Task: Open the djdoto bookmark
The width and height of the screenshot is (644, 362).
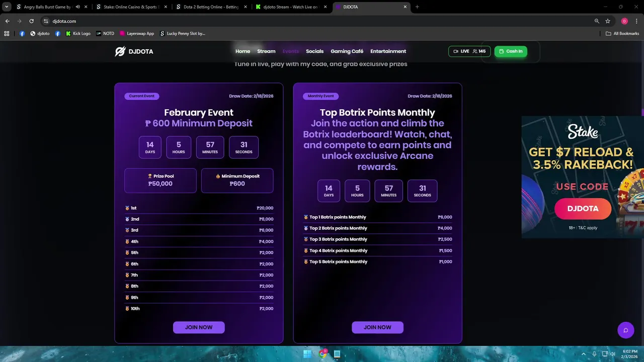Action: click(x=40, y=34)
